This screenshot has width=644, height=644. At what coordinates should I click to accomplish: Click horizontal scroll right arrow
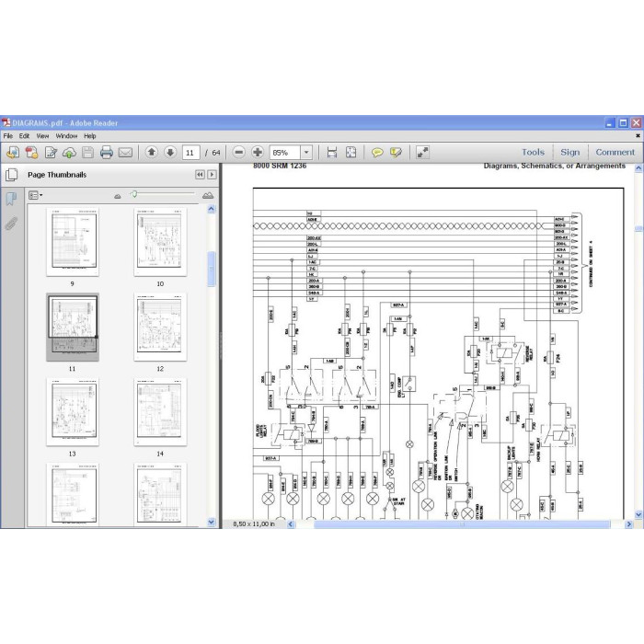pyautogui.click(x=628, y=524)
